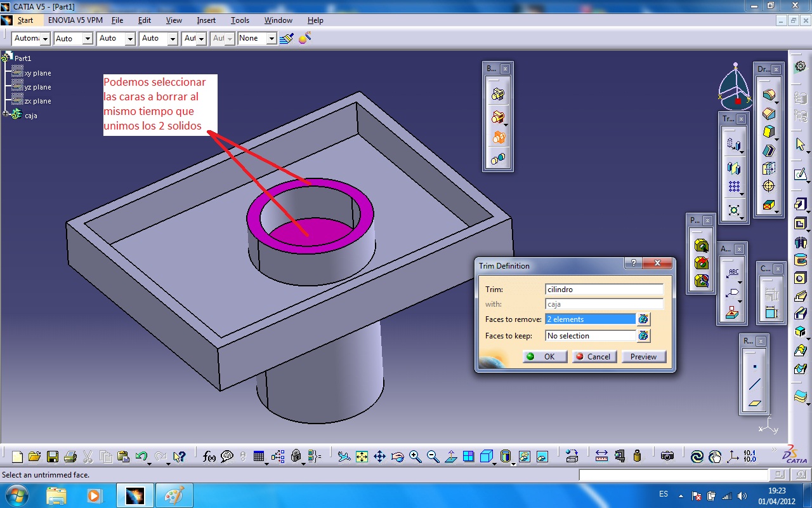Activate Fly mode airplane icon
Screen dimensions: 812x508
pos(344,456)
